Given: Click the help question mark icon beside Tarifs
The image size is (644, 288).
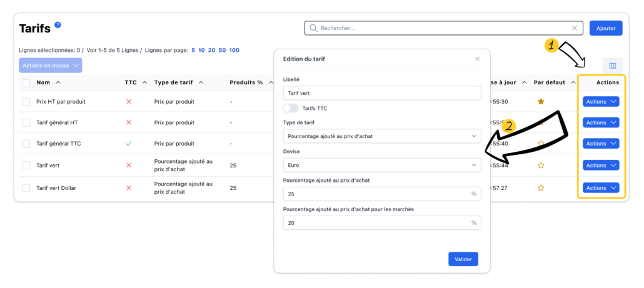Looking at the screenshot, I should tap(58, 25).
